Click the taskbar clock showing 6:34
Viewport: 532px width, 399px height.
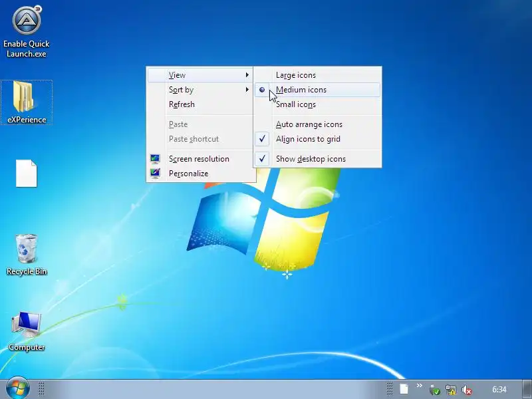(x=499, y=390)
